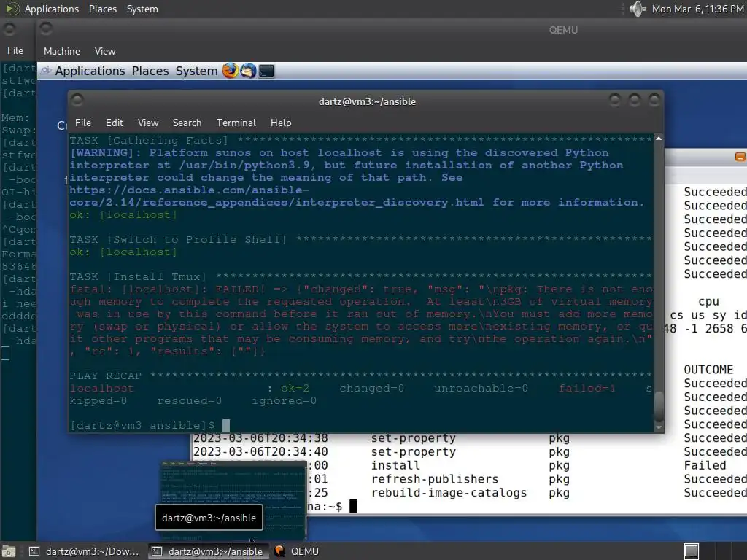
Task: Click the ansible terminal scrollbar up arrow
Action: click(659, 139)
